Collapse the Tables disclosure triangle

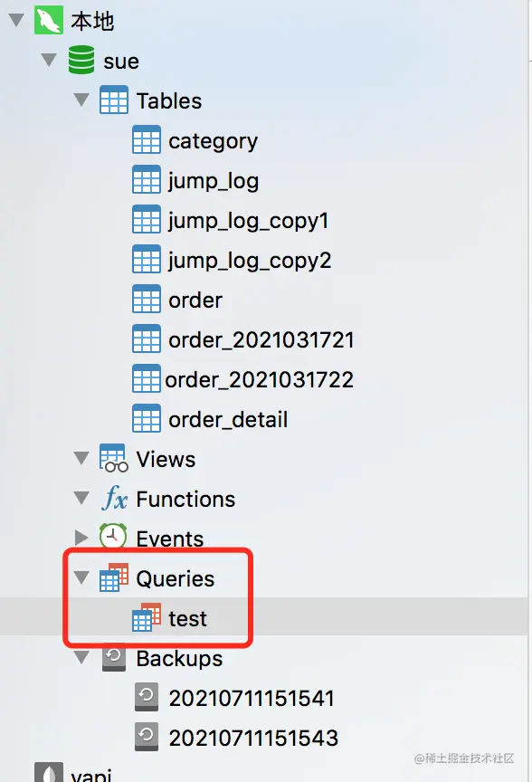tap(81, 100)
